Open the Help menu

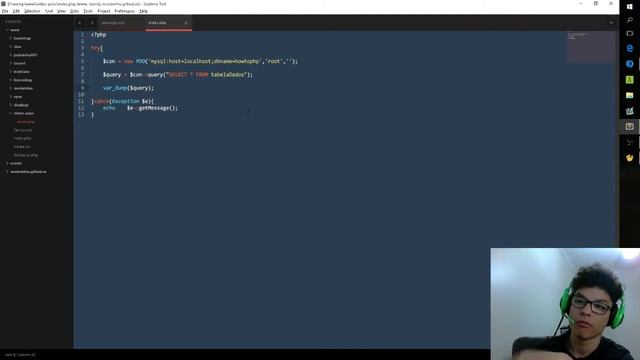(x=143, y=11)
